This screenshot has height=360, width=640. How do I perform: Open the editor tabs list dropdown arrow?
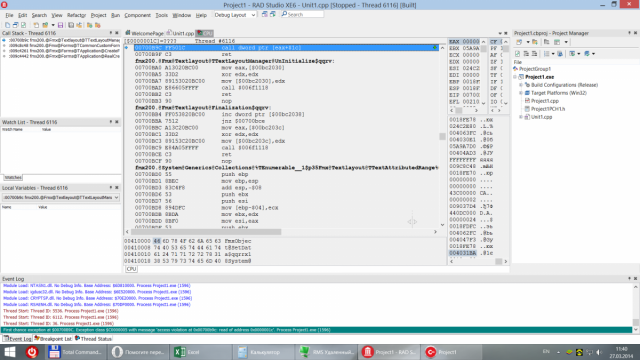500,33
